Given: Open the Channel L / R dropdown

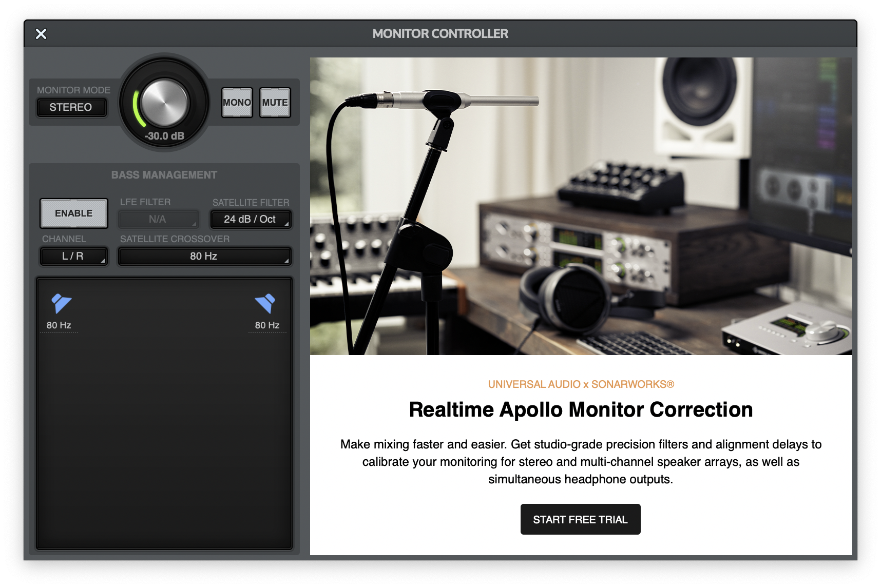Looking at the screenshot, I should click(73, 256).
